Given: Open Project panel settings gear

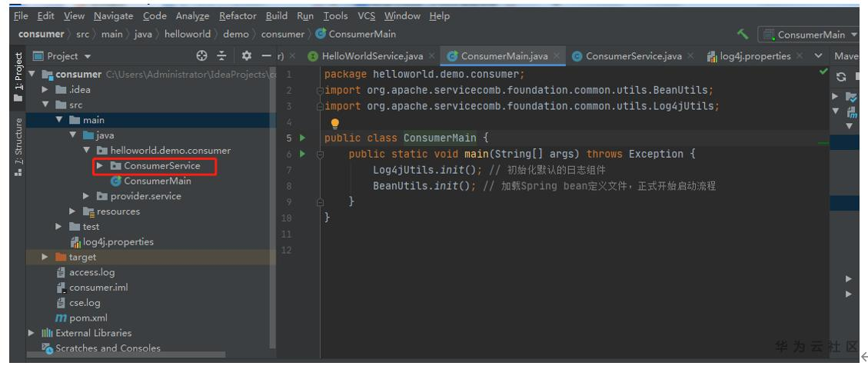Looking at the screenshot, I should click(x=248, y=56).
